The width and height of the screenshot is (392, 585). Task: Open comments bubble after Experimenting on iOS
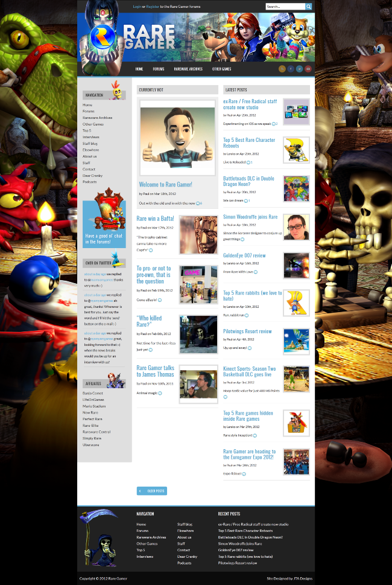[274, 124]
